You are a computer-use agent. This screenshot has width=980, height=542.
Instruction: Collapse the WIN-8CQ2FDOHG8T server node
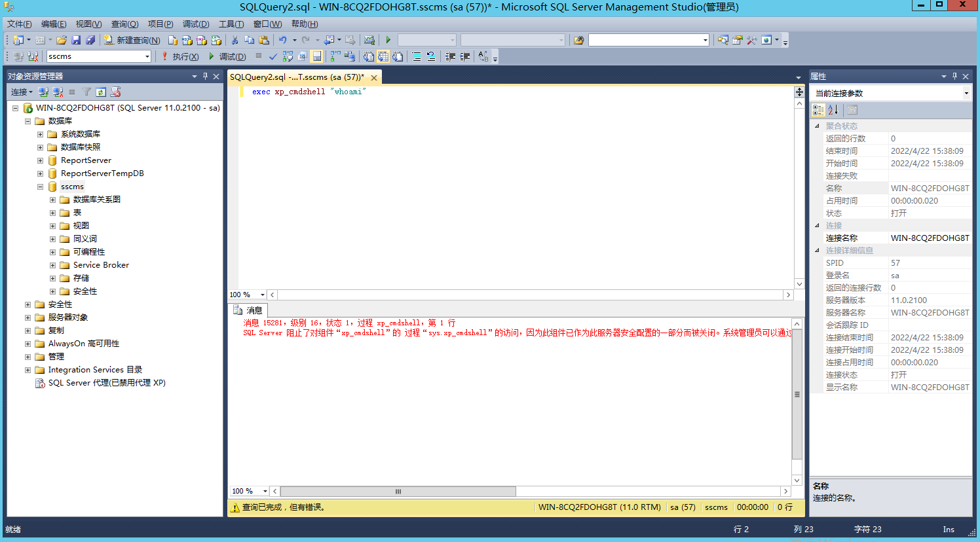point(15,108)
